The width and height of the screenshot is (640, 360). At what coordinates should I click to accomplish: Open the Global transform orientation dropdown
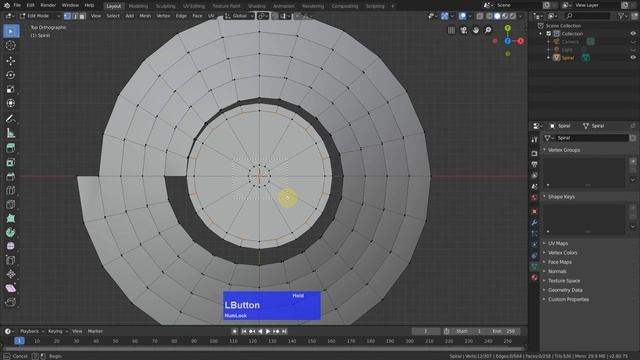240,16
